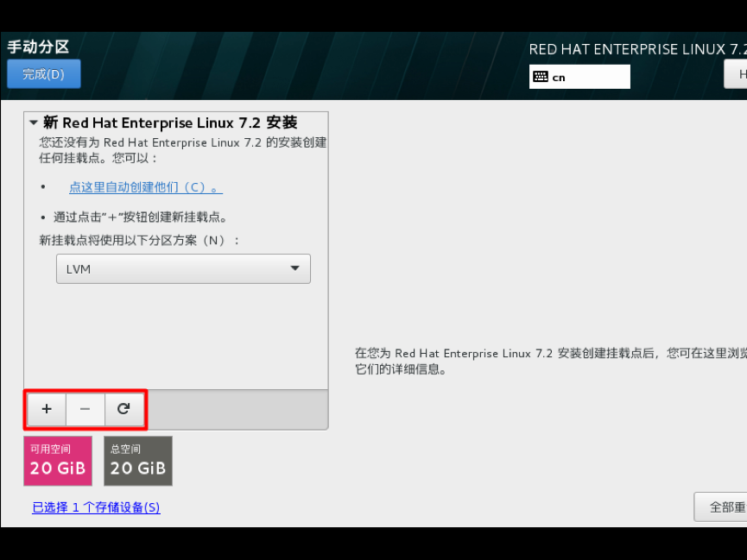The image size is (747, 560).
Task: Collapse the 新 Red Hat Enterprise Linux 7.2 安装 section
Action: pos(34,123)
